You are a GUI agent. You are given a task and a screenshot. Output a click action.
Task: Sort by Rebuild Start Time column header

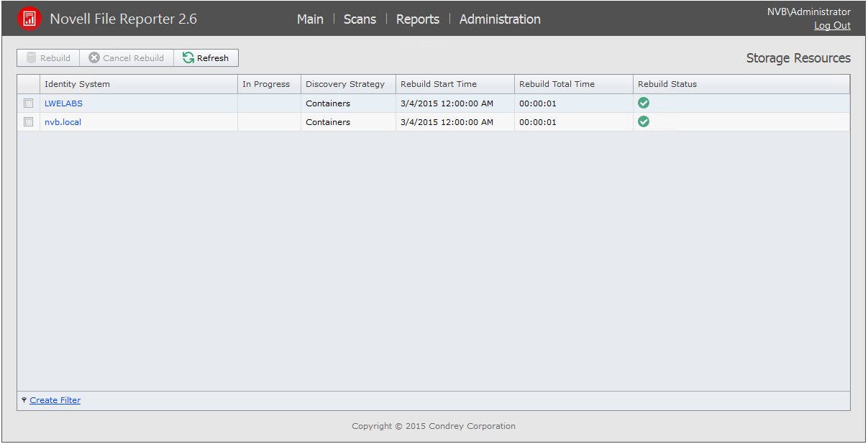click(454, 84)
